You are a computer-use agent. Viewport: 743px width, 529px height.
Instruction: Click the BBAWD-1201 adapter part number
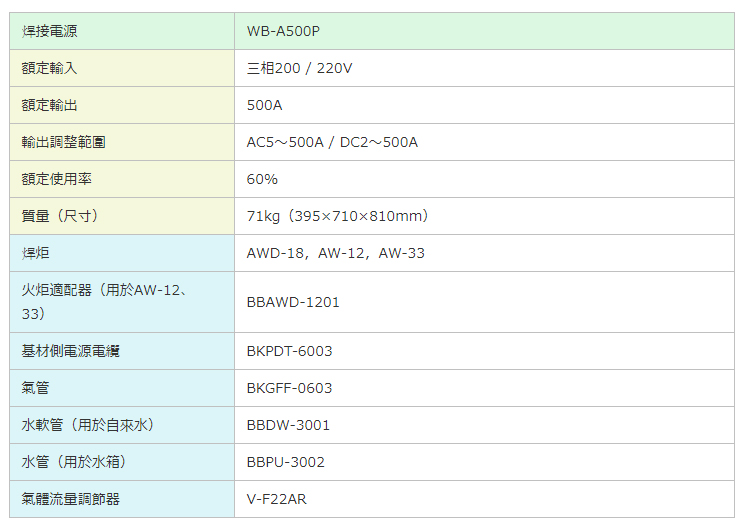click(293, 301)
